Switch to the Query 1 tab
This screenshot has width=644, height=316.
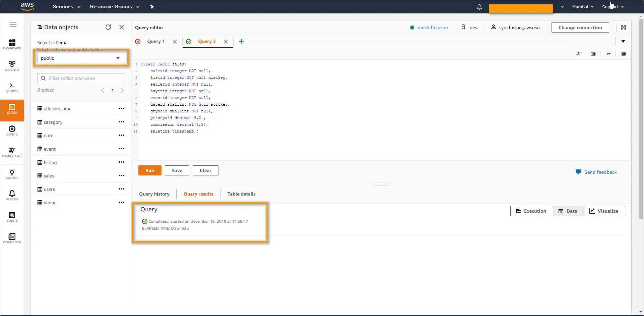156,41
